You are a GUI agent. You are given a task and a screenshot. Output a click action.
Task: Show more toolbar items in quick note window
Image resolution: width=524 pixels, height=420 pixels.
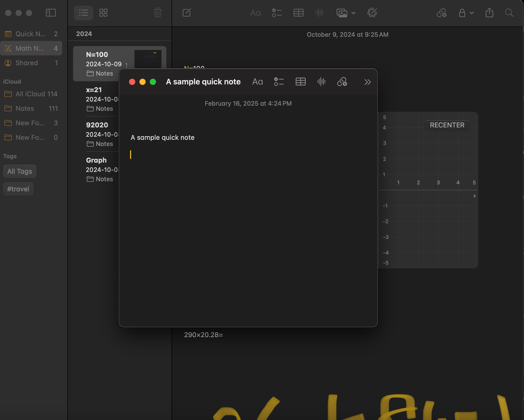click(367, 82)
